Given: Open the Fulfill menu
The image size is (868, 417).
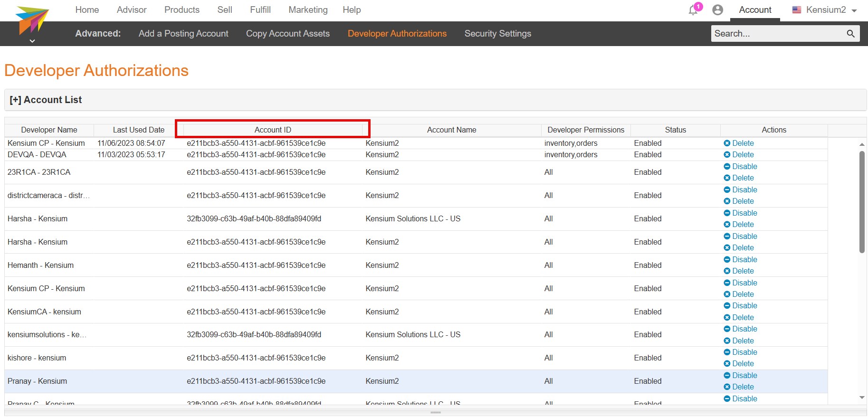Looking at the screenshot, I should point(260,10).
